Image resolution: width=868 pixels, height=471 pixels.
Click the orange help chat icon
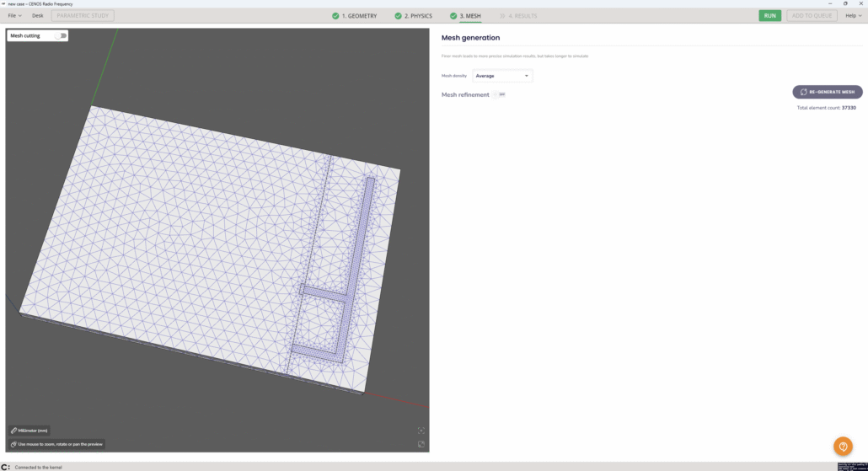pos(843,446)
